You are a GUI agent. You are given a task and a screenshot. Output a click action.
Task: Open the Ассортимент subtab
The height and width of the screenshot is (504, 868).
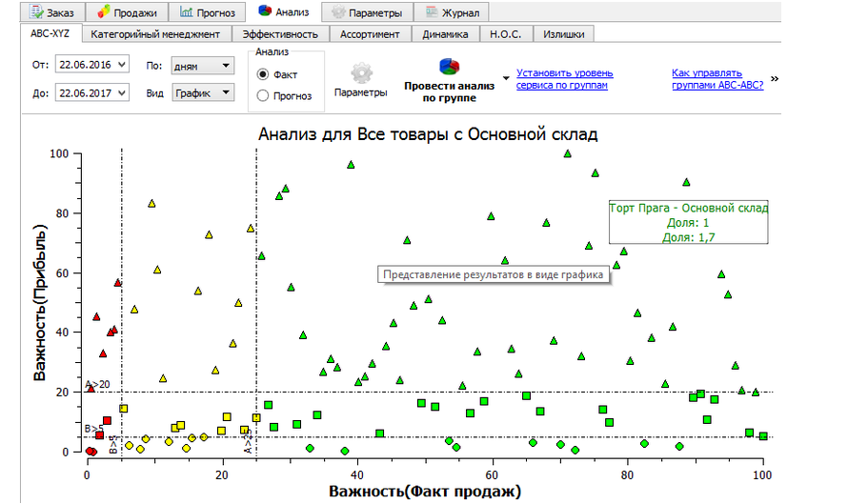(370, 34)
